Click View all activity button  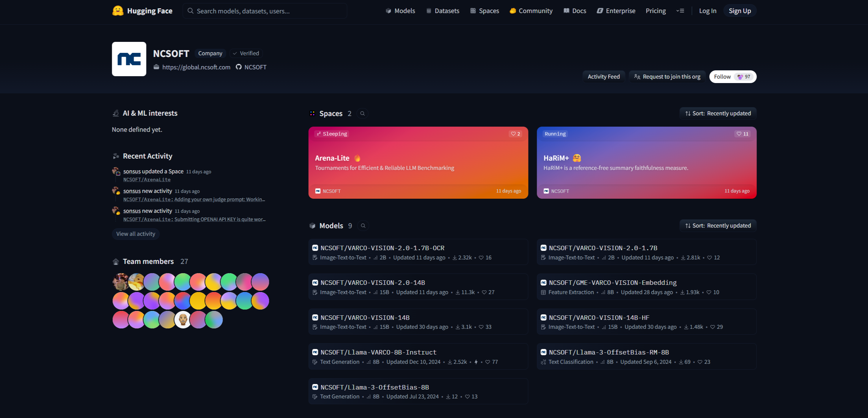coord(135,234)
